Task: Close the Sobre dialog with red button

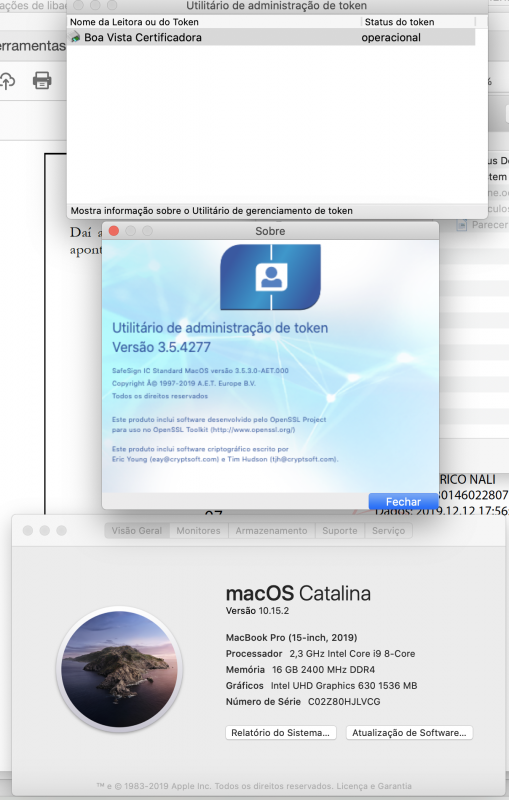Action: pos(114,231)
